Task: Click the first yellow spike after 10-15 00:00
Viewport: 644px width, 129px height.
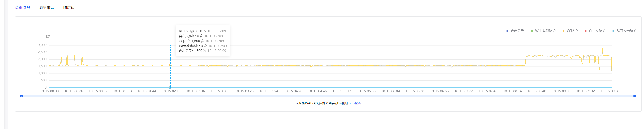Action: 61,58
